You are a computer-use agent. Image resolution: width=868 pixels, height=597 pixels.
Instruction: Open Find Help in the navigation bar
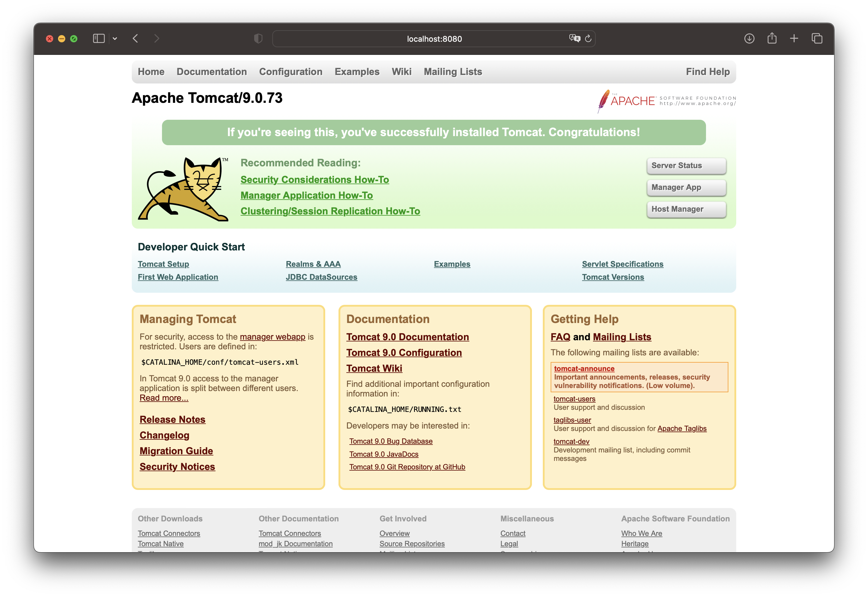pos(707,71)
